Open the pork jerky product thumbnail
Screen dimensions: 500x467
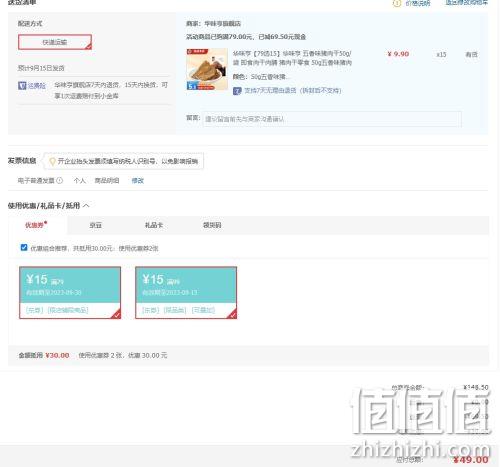click(207, 69)
